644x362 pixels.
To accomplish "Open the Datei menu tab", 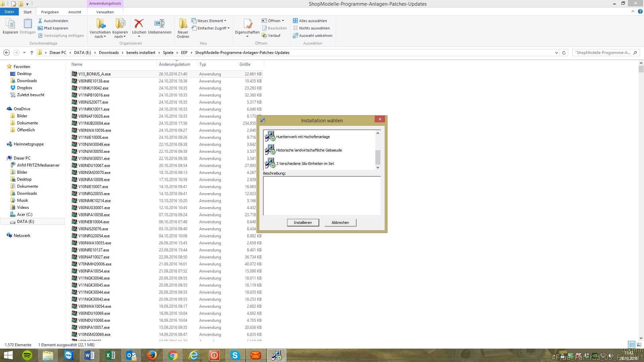I will 9,12.
